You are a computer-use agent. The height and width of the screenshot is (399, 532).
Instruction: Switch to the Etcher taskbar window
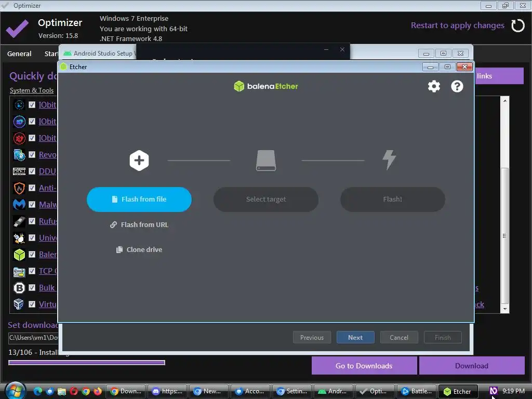(x=458, y=391)
